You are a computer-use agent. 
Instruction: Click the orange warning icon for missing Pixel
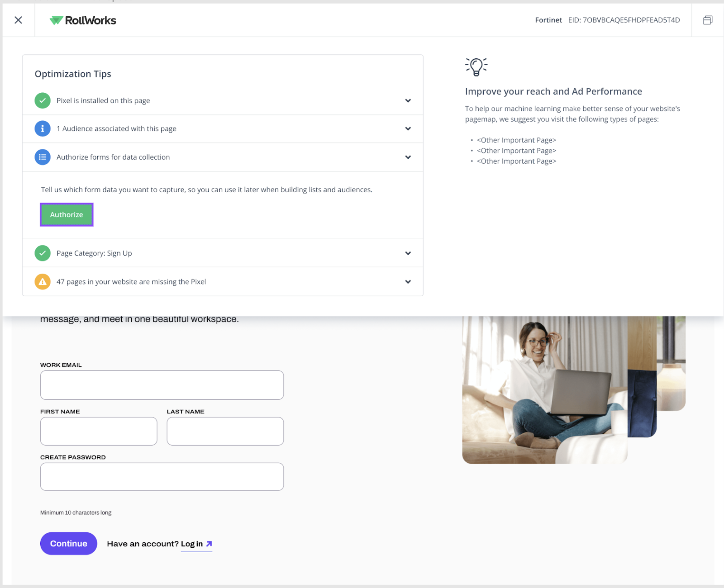(43, 282)
